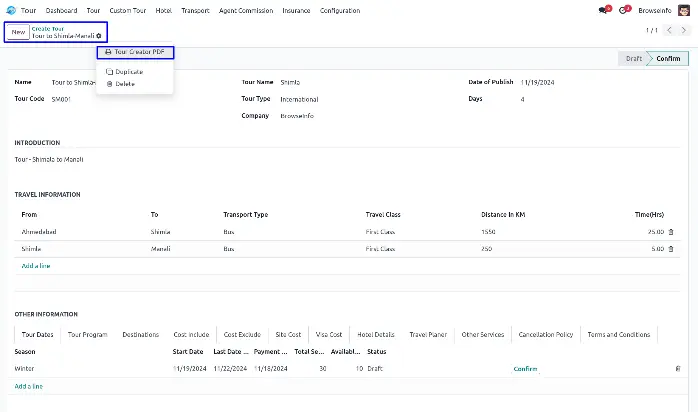Open the Configuration menu
This screenshot has height=412, width=698.
(340, 10)
